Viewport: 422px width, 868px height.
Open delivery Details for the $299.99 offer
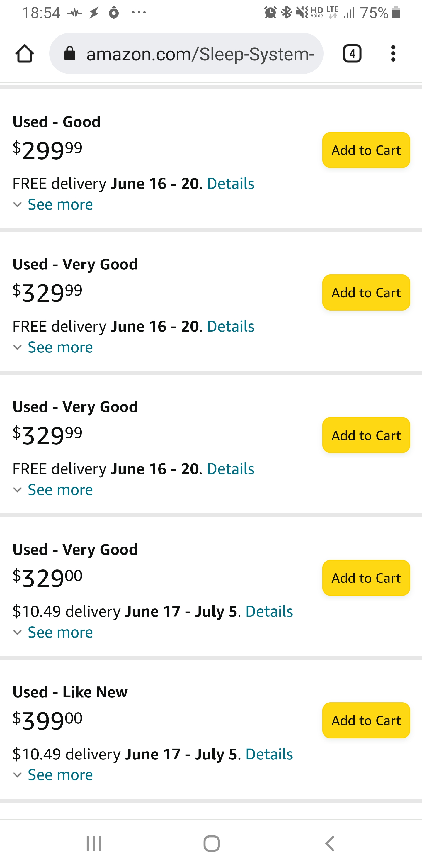click(x=230, y=184)
